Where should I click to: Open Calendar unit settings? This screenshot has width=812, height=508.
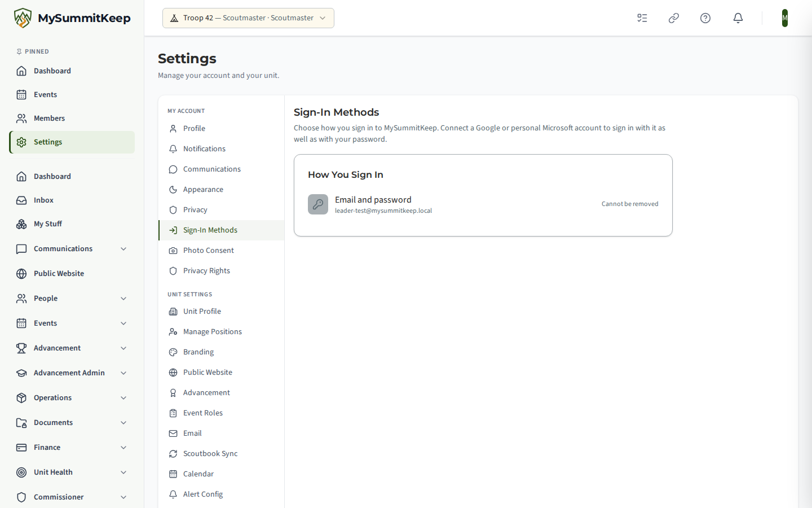[x=221, y=474]
